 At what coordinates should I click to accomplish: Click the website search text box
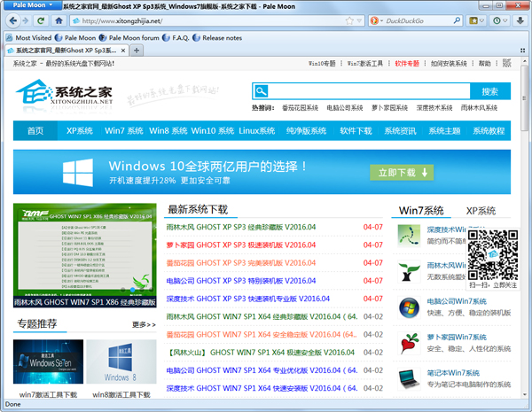tap(369, 91)
